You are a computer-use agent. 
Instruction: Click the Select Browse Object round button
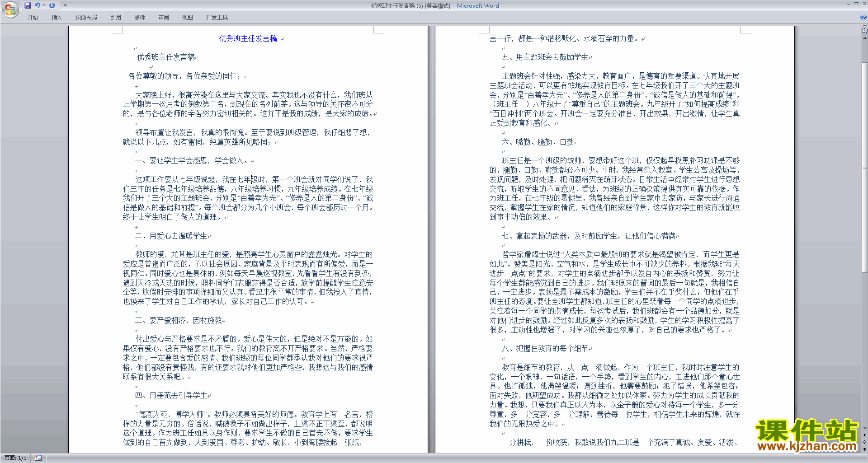click(865, 442)
